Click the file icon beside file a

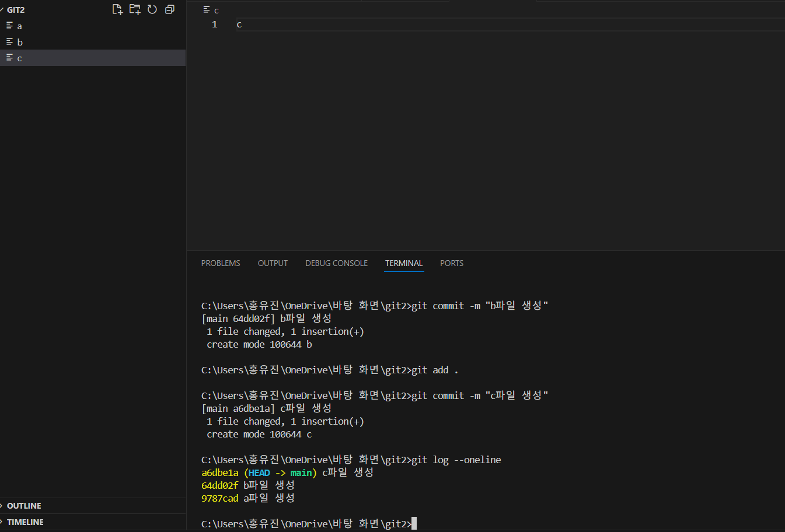(x=9, y=26)
